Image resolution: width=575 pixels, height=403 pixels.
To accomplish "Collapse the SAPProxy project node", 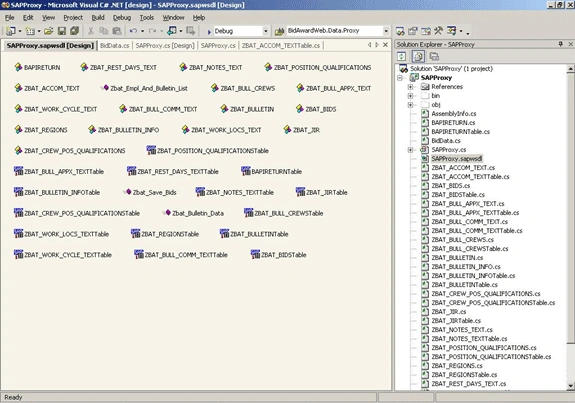I will (x=400, y=78).
